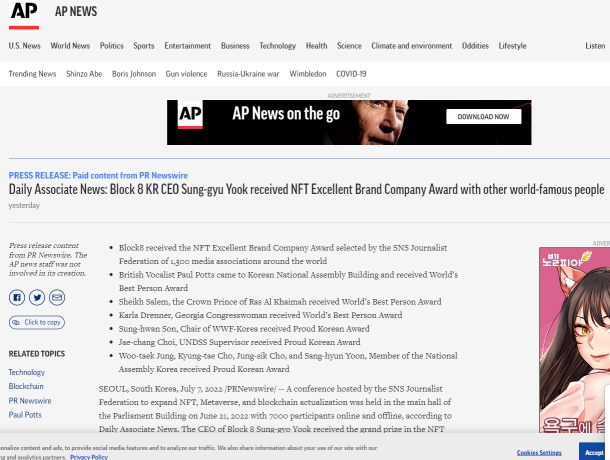Open the Technology related topic
The width and height of the screenshot is (610, 460).
[27, 372]
